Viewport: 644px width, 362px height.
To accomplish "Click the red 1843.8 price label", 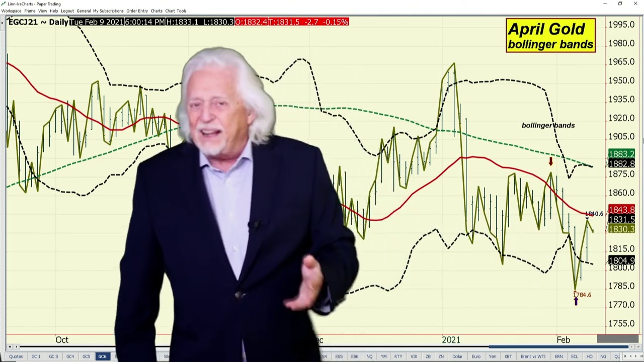I will click(x=621, y=210).
